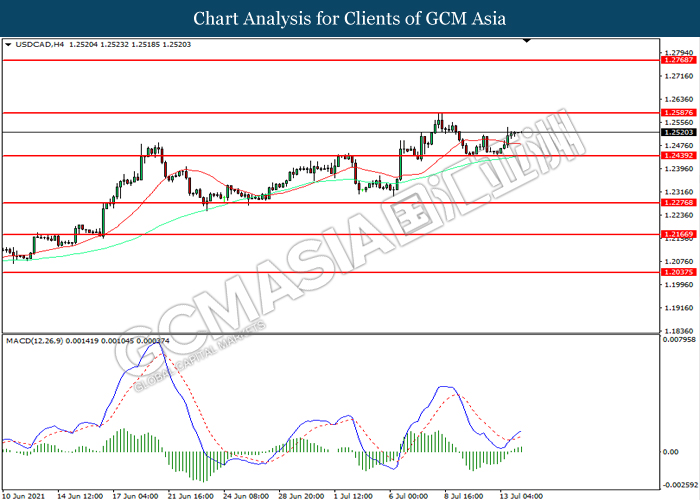700x500 pixels.
Task: Open the chart dropdown arrow beside USDCAD,H4
Action: [8, 45]
